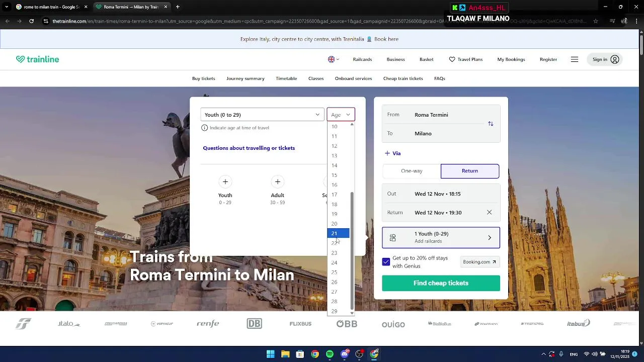Screen dimensions: 644x362
Task: Go back in the browser
Action: click(7, 21)
